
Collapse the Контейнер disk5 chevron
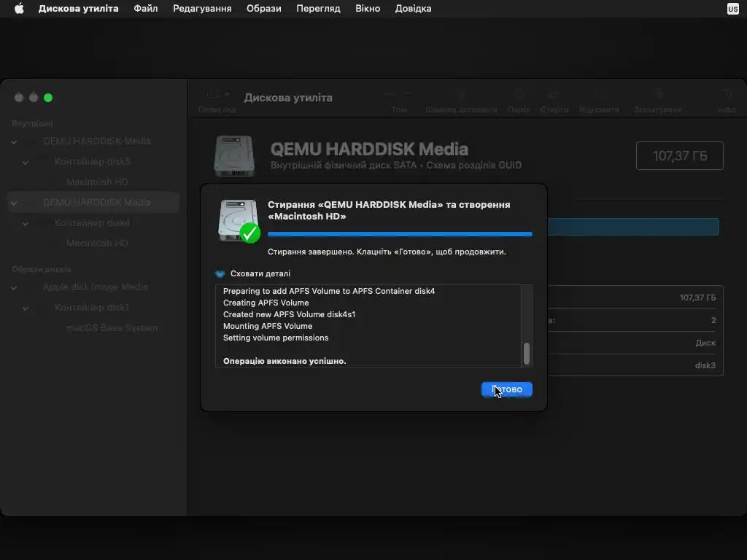[26, 163]
